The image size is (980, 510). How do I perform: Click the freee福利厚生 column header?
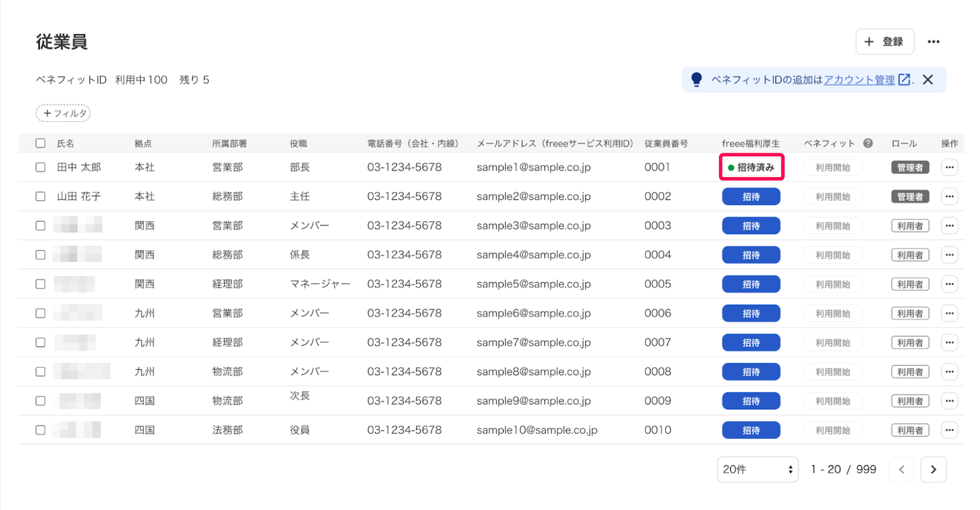751,143
